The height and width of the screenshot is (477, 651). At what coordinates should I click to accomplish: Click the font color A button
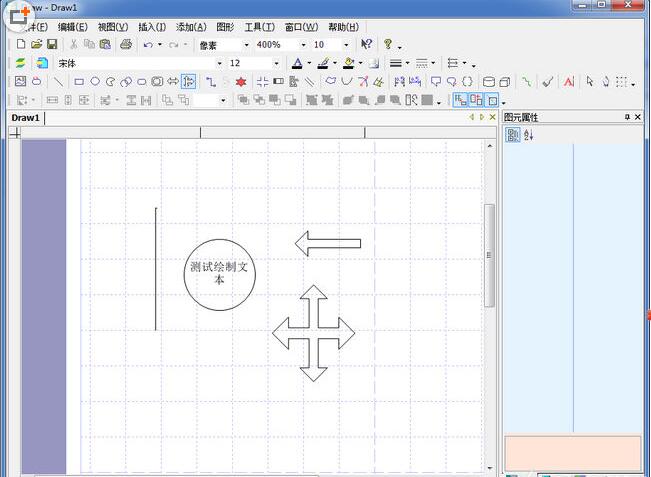pos(296,63)
